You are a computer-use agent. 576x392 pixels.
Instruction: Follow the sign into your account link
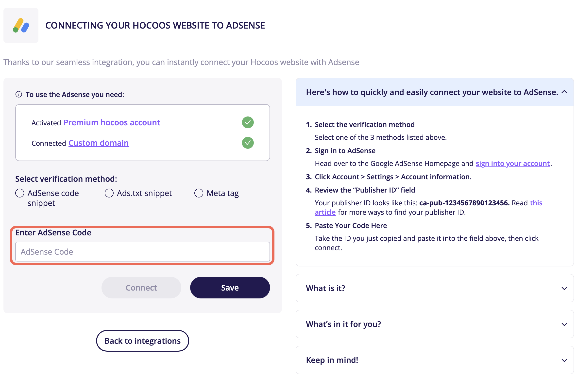(512, 163)
